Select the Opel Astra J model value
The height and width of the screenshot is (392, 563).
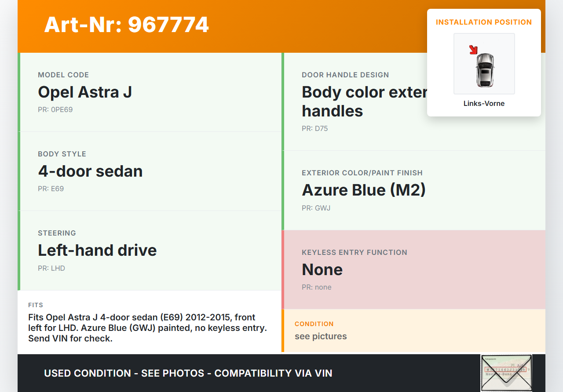pyautogui.click(x=85, y=92)
